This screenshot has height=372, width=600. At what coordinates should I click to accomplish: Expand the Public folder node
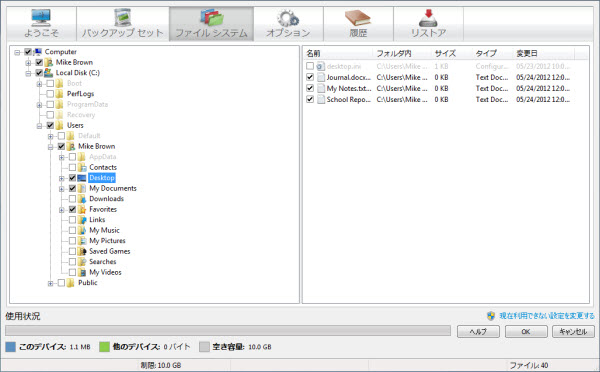coord(51,283)
